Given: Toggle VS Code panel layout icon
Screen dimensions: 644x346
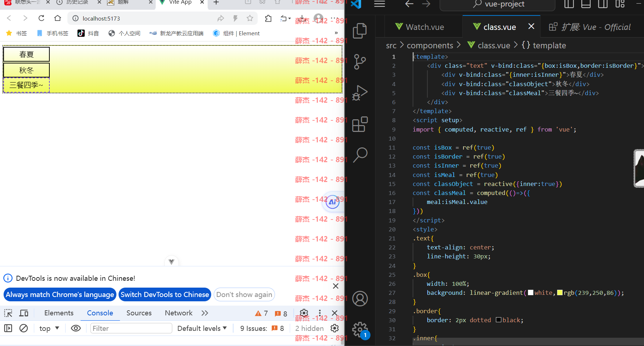Looking at the screenshot, I should (x=586, y=4).
